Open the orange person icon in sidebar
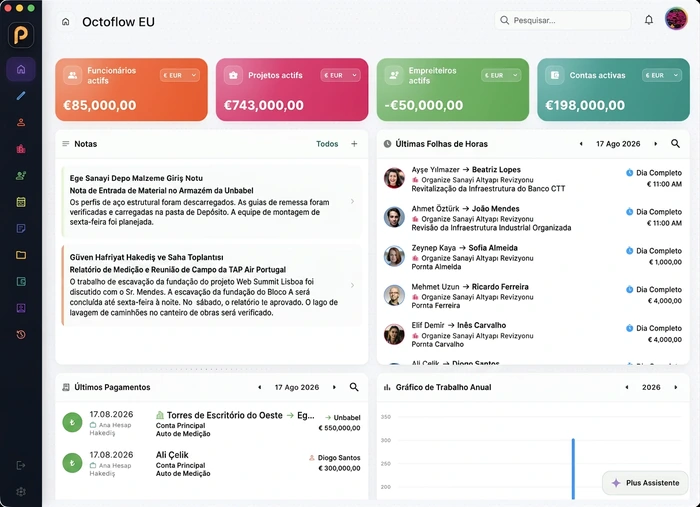Viewport: 700px width, 507px height. pyautogui.click(x=21, y=122)
